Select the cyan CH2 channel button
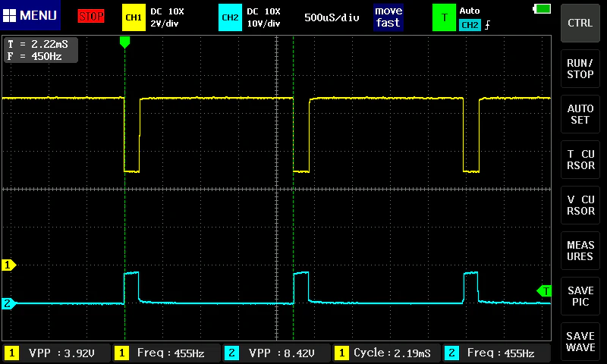The width and height of the screenshot is (607, 364). pos(230,17)
